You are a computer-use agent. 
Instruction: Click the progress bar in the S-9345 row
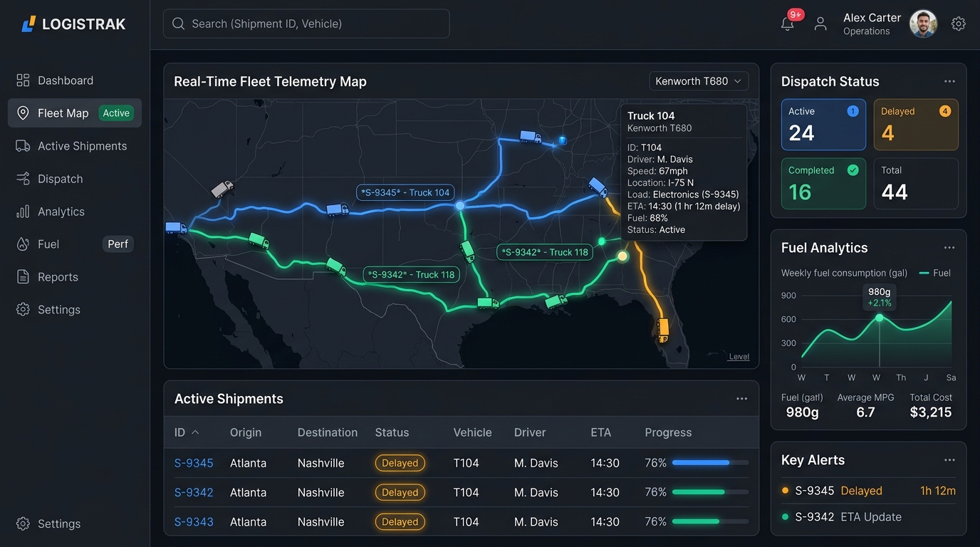710,463
